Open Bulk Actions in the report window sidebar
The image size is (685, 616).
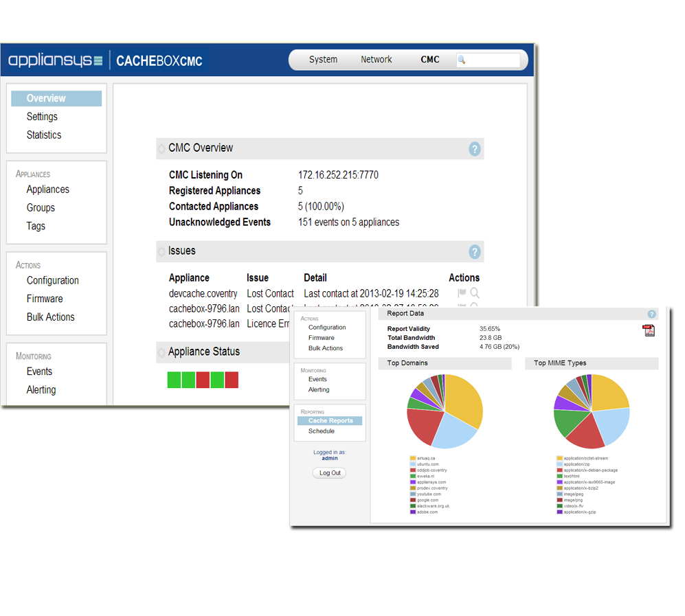[326, 348]
